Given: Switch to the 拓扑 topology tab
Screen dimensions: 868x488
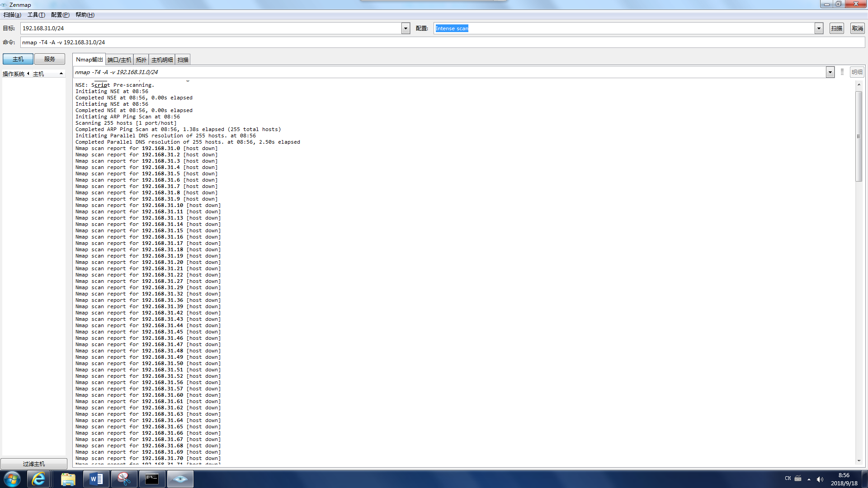Looking at the screenshot, I should tap(141, 60).
